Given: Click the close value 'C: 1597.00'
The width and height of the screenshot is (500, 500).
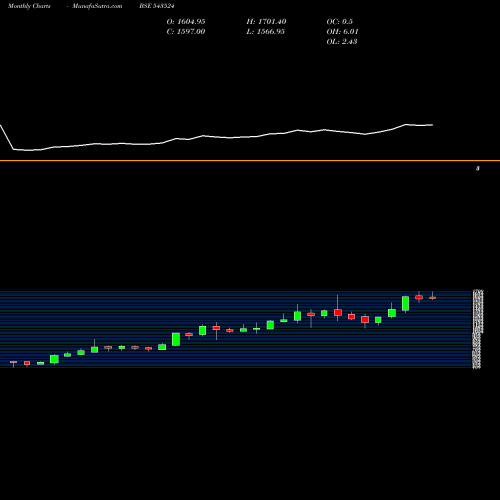Looking at the screenshot, I should pos(186,32).
